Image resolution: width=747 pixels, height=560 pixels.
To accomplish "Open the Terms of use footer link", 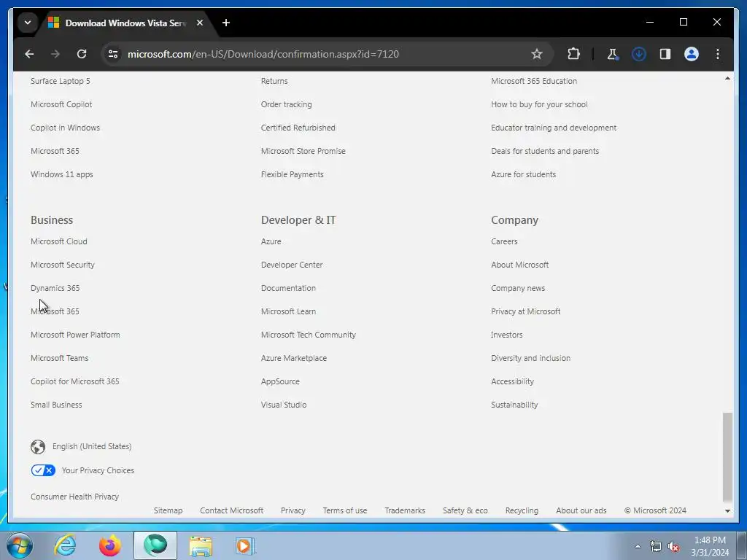I will coord(345,510).
